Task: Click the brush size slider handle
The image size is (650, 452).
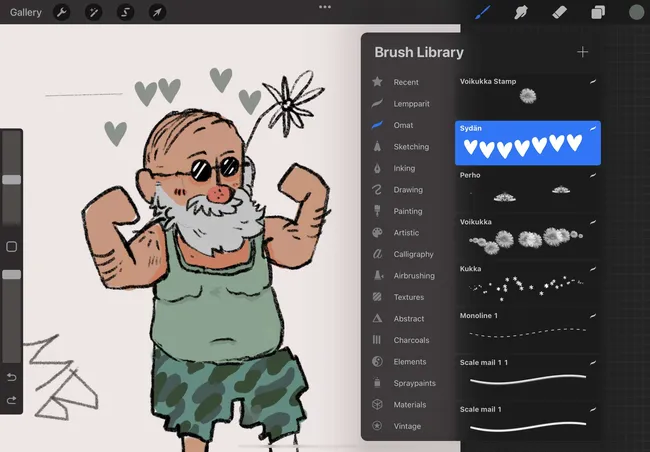Action: click(12, 180)
